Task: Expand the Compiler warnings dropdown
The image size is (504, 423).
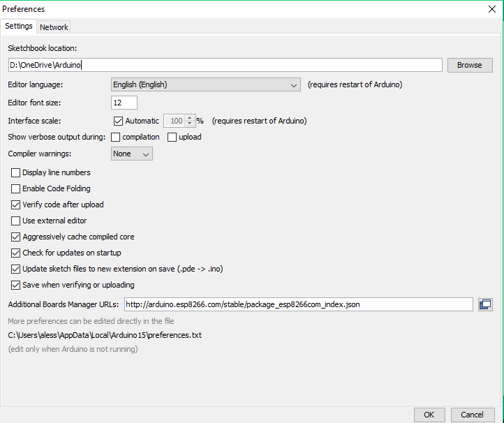Action: [x=132, y=154]
